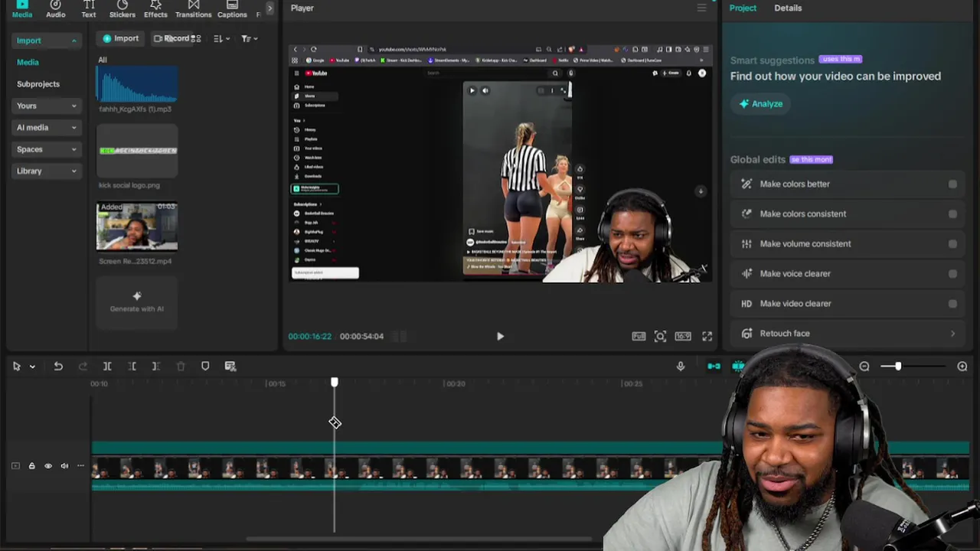Hide the main video track
Image resolution: width=980 pixels, height=551 pixels.
48,465
